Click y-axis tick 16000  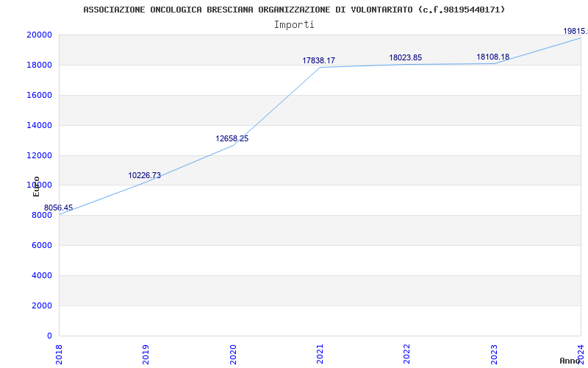coord(39,95)
